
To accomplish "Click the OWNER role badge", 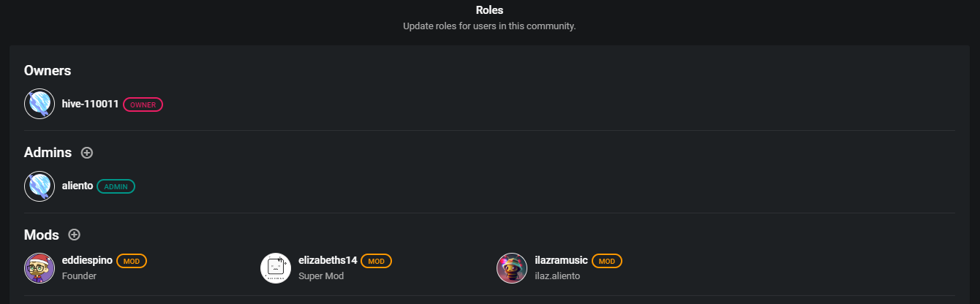I will click(143, 104).
